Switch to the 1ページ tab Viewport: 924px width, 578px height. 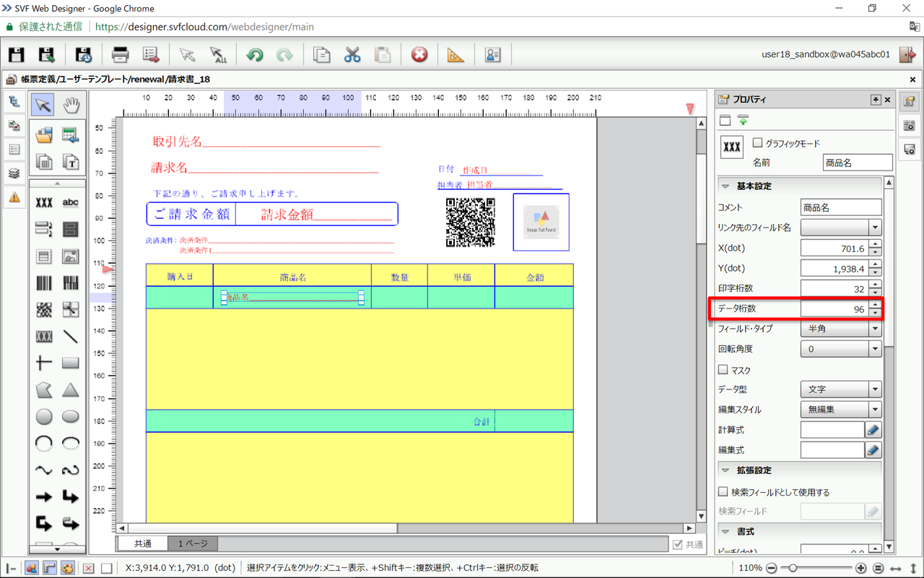(x=193, y=544)
